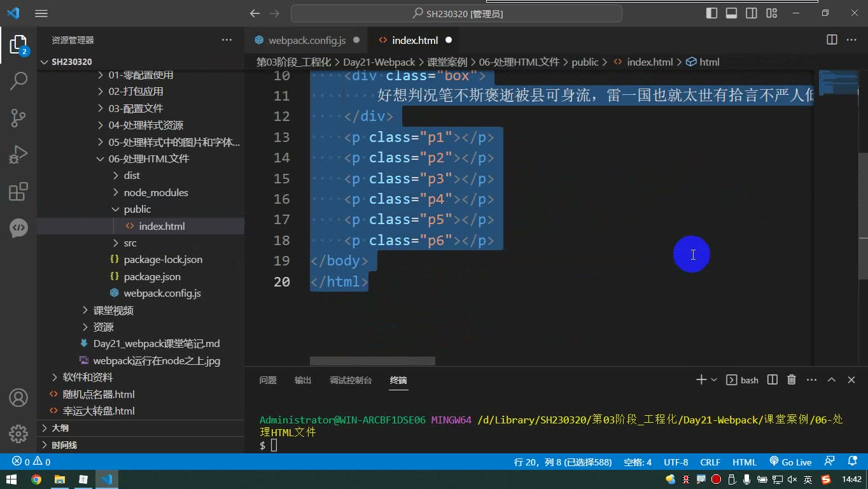
Task: Select the index.html editor tab
Action: [415, 40]
